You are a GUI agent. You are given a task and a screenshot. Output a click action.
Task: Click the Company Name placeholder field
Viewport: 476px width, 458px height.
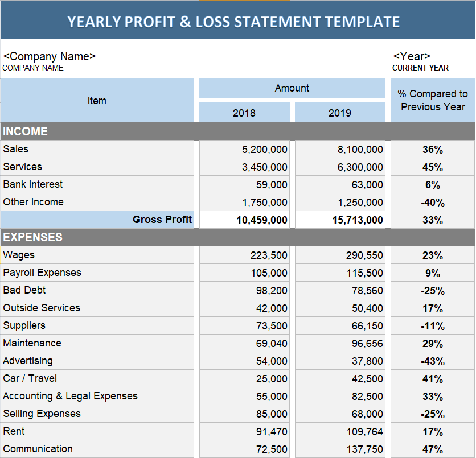(50, 56)
